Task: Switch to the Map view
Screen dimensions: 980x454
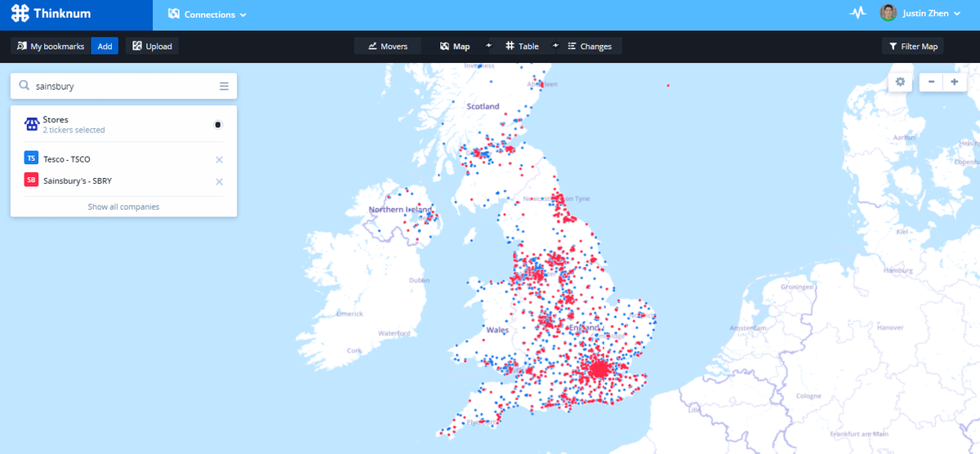Action: pos(455,46)
